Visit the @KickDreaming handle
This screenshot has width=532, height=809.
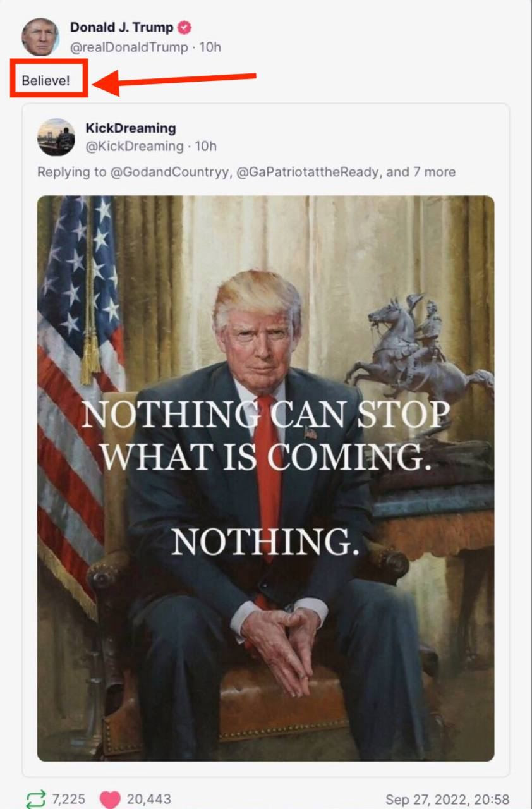click(135, 147)
